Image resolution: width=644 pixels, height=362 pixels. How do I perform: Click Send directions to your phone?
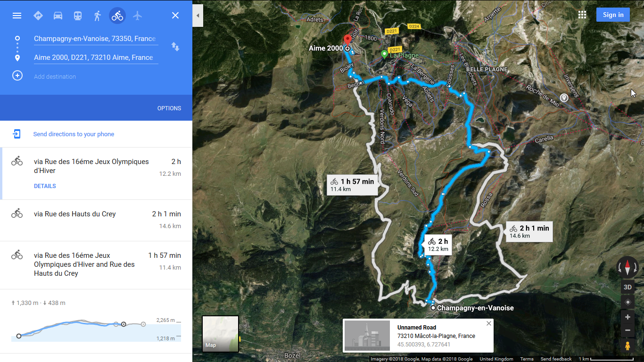click(74, 134)
